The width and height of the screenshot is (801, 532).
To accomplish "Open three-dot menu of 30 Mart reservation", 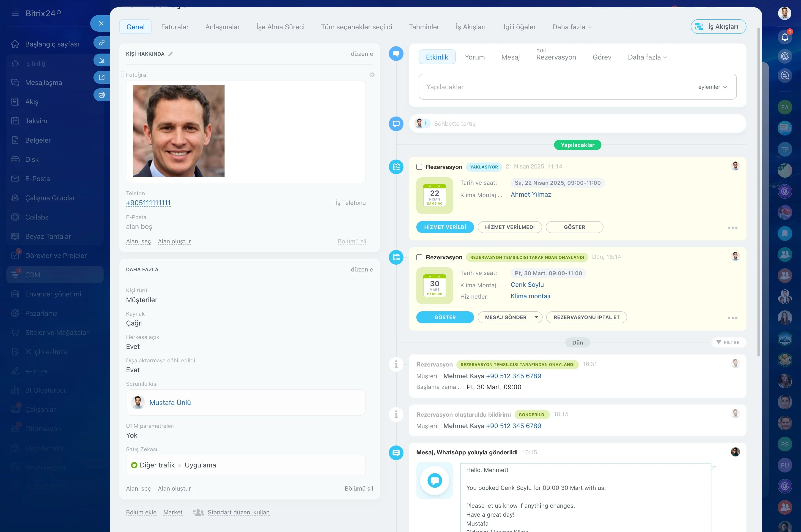I will point(732,318).
